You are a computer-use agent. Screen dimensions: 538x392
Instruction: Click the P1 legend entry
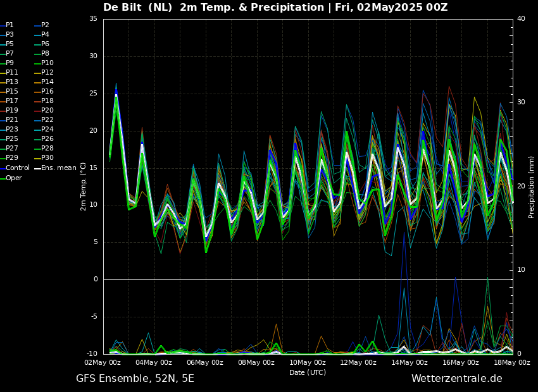[9, 25]
